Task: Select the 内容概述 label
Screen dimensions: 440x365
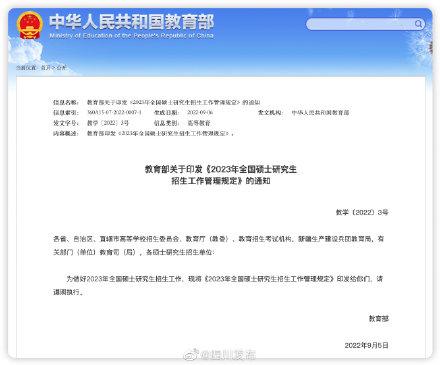Action: tap(66, 133)
